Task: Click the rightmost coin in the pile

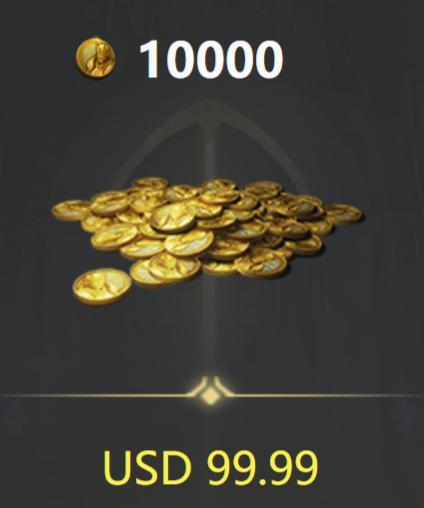Action: (x=343, y=213)
